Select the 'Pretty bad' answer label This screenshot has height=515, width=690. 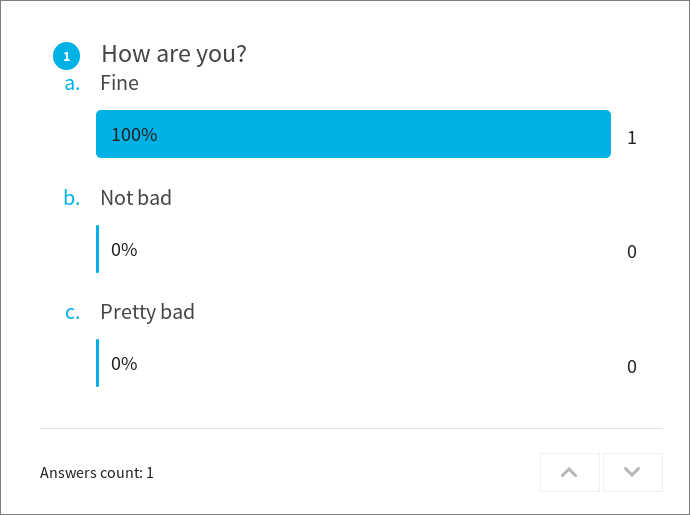click(147, 312)
